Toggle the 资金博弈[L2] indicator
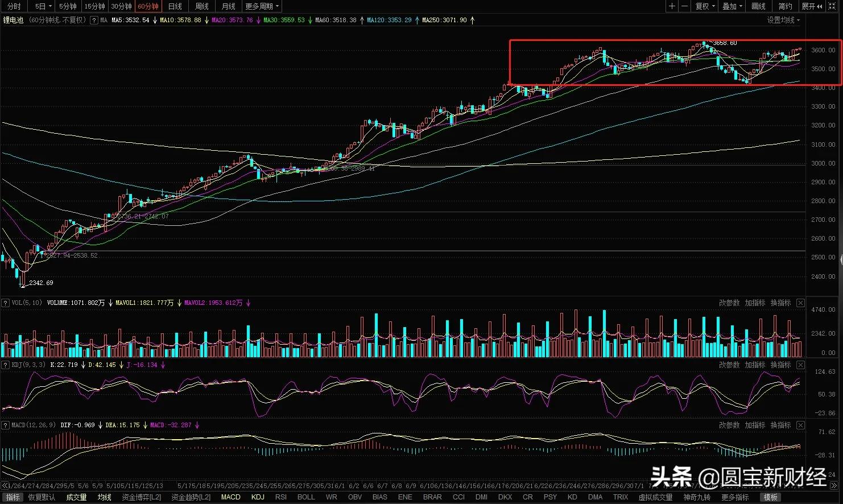843x504 pixels. [x=142, y=497]
